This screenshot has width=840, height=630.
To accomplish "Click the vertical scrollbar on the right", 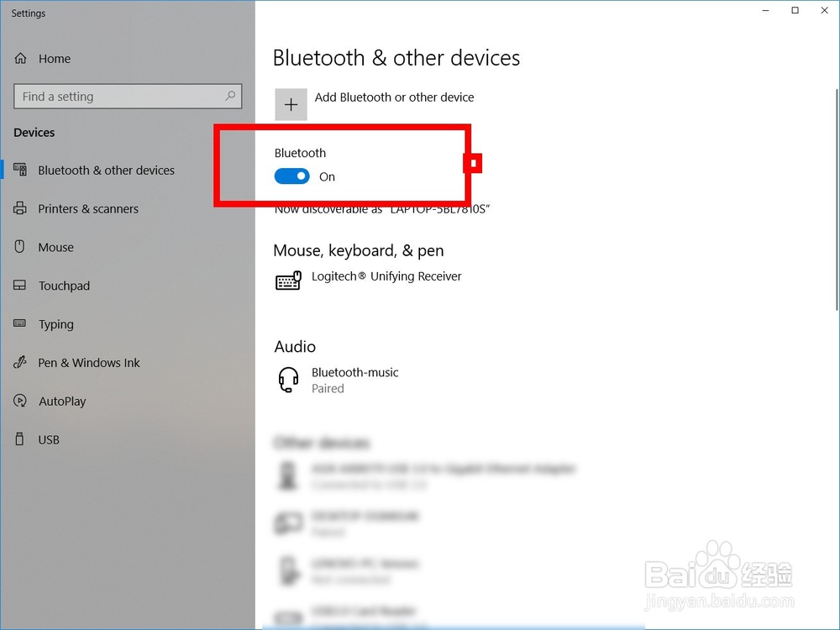I will pyautogui.click(x=837, y=199).
